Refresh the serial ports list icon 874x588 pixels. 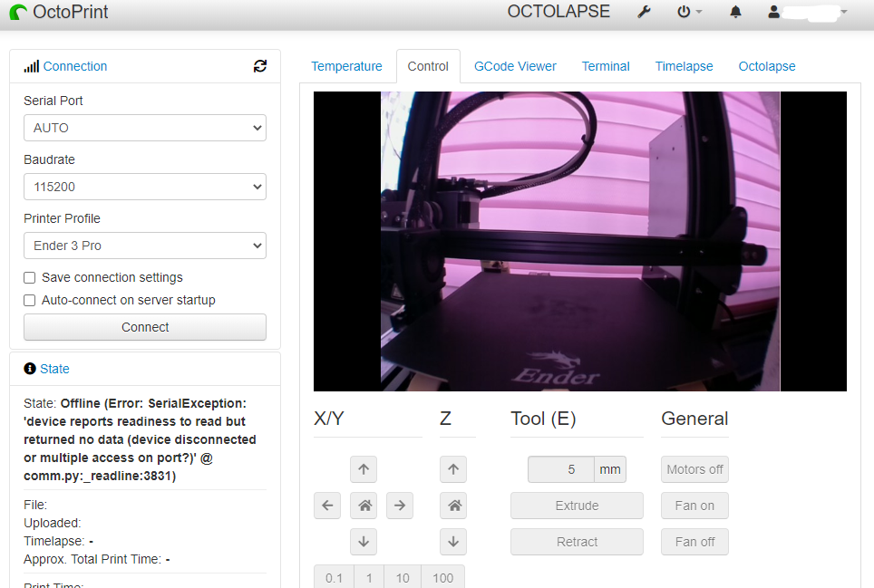point(259,66)
